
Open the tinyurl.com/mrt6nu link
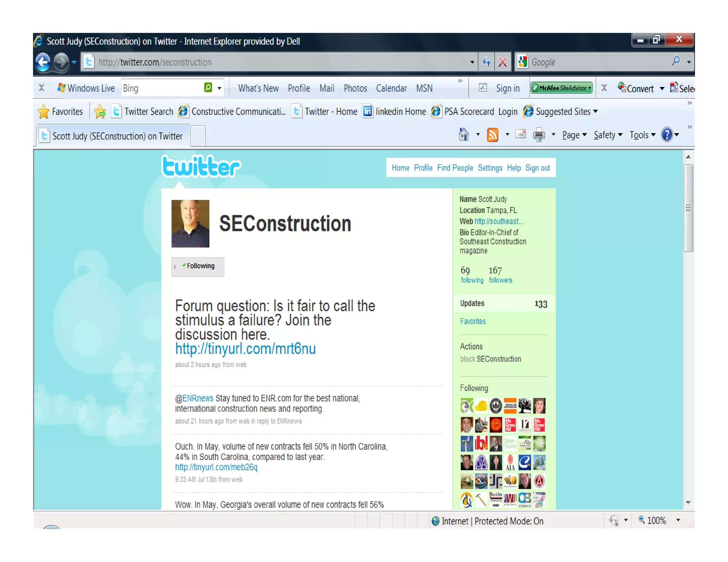point(245,349)
